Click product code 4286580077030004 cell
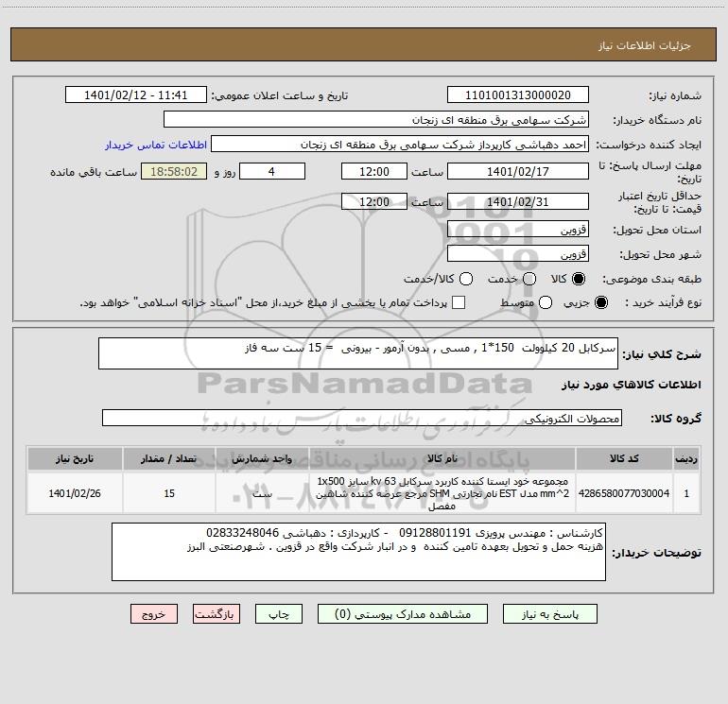Viewport: 728px width, 704px height. coord(624,493)
